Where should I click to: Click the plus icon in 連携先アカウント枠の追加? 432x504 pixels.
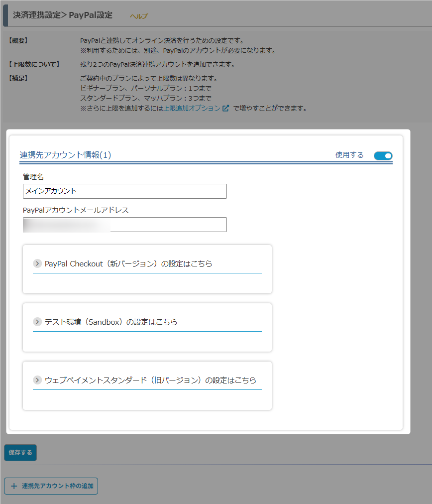(14, 486)
